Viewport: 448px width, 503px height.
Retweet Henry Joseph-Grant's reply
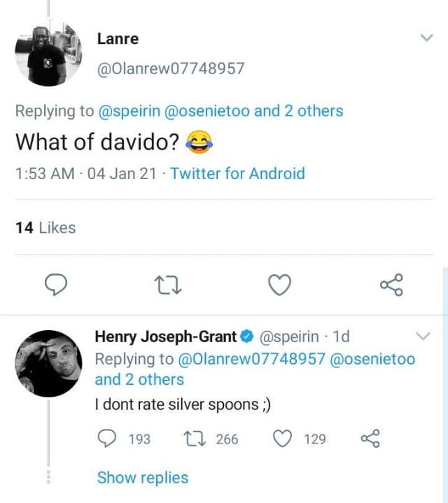(192, 439)
